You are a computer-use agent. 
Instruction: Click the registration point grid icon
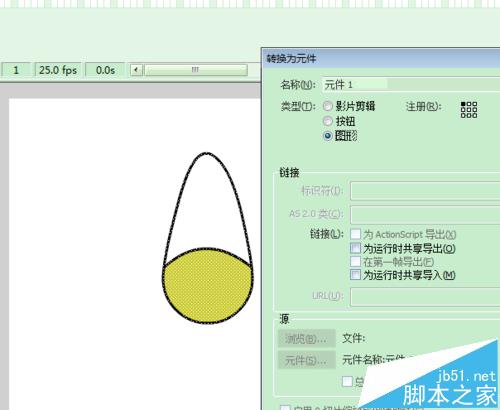[469, 110]
